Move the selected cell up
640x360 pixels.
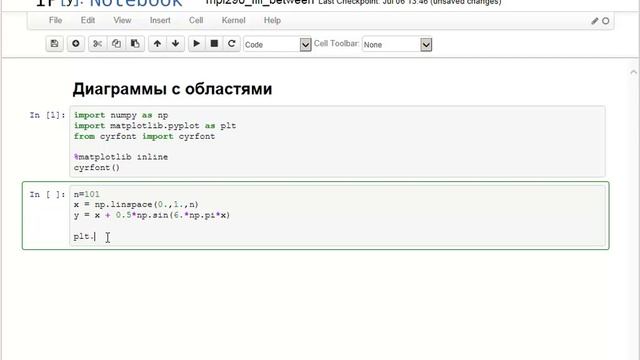[x=157, y=44]
